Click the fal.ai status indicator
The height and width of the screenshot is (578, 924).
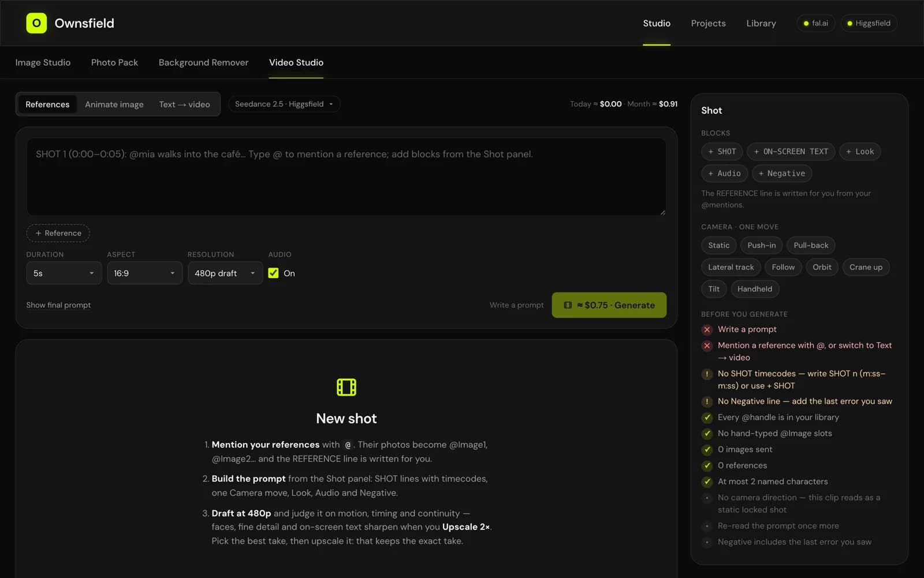tap(815, 23)
